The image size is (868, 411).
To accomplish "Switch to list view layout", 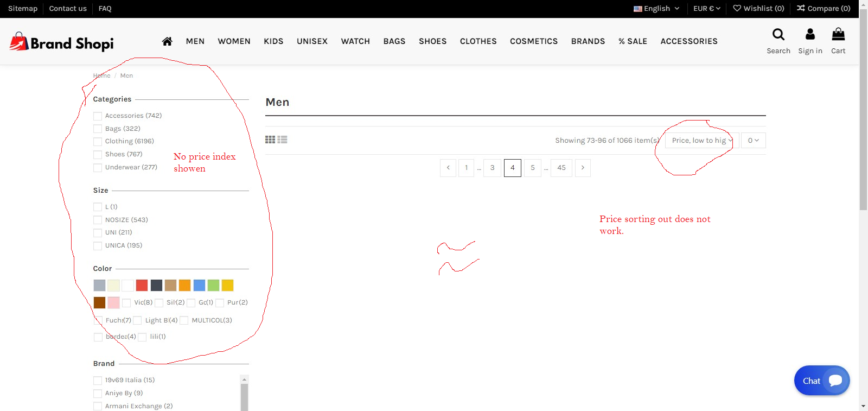I will (x=282, y=140).
